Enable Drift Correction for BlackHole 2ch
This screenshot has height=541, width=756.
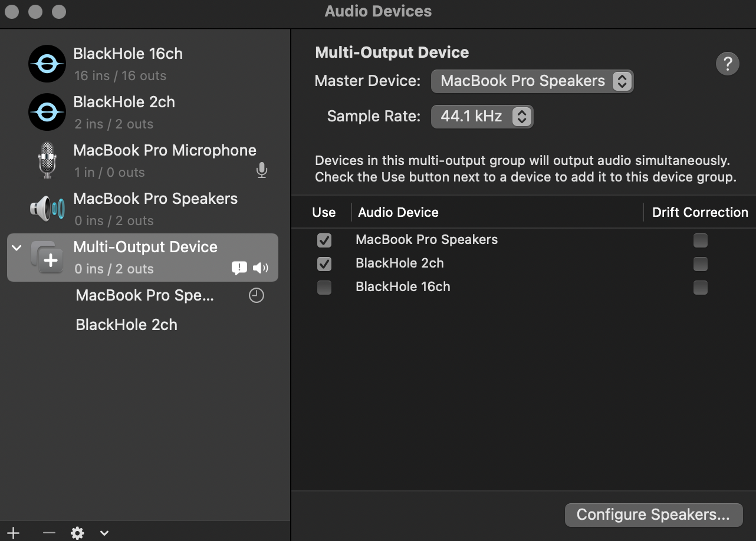(x=700, y=264)
